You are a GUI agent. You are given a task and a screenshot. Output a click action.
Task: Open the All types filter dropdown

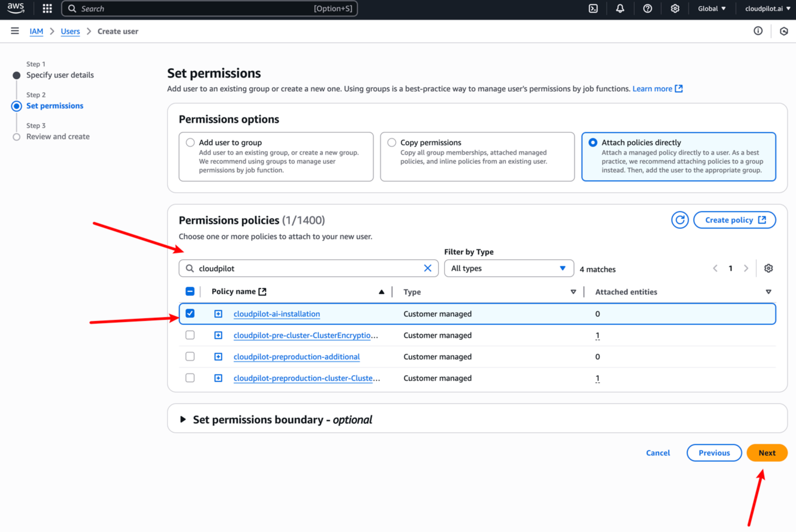point(508,268)
